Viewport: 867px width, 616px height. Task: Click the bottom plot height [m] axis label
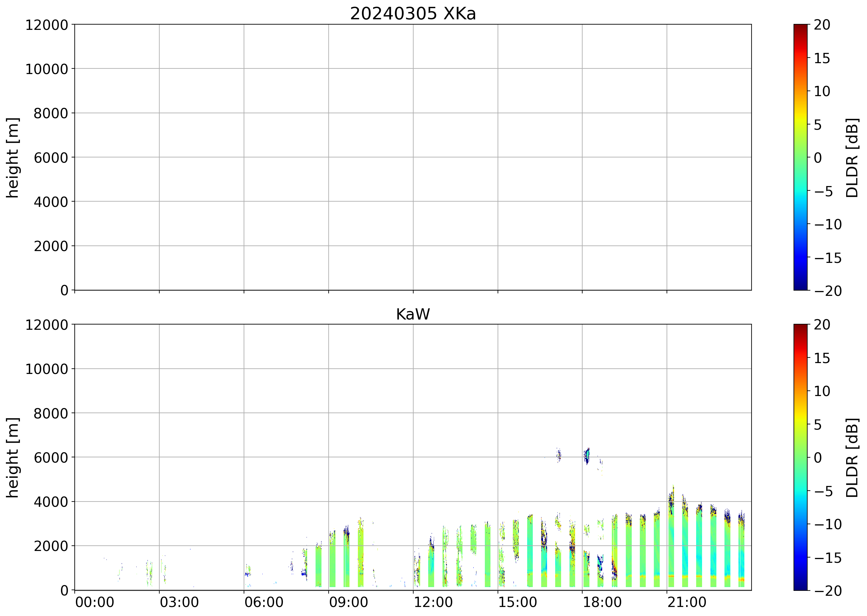click(12, 457)
